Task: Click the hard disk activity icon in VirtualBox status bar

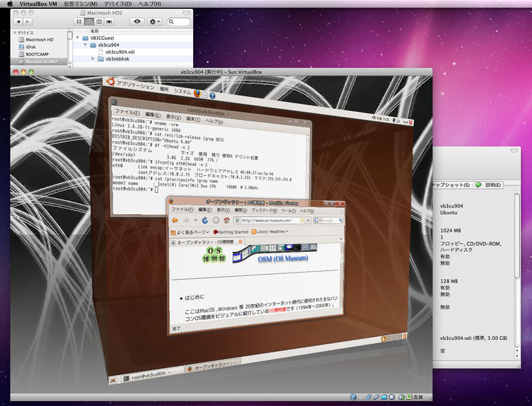Action: [x=353, y=397]
